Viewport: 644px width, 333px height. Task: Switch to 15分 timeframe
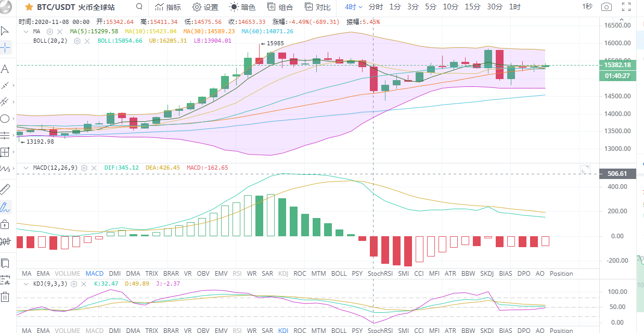pos(473,7)
